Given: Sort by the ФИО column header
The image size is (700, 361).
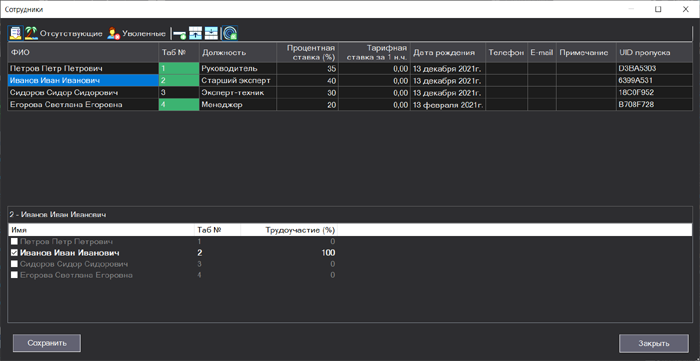Looking at the screenshot, I should coord(83,53).
